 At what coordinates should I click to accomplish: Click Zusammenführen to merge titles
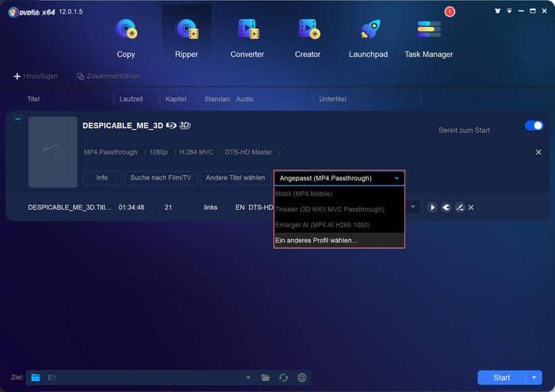(x=109, y=76)
